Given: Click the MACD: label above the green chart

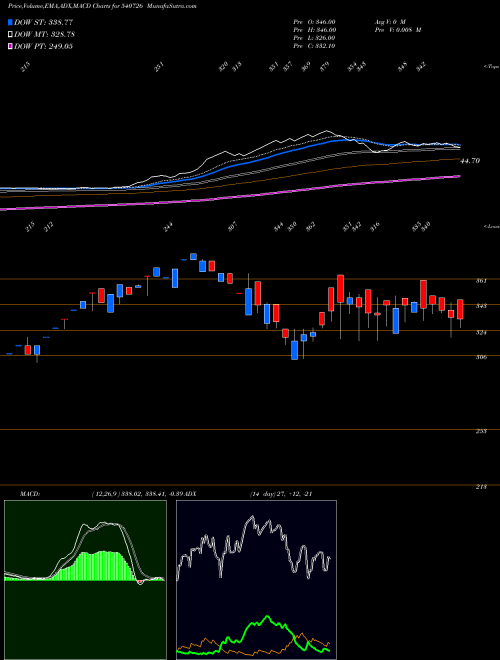Looking at the screenshot, I should [x=29, y=494].
